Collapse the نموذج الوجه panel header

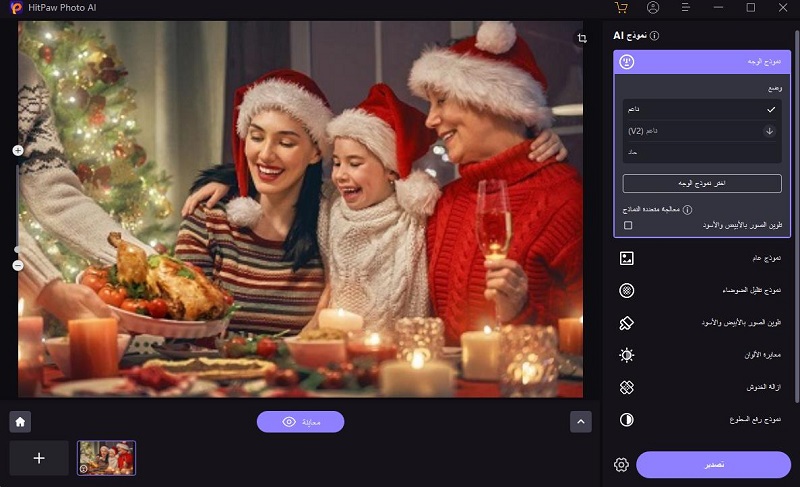click(700, 61)
